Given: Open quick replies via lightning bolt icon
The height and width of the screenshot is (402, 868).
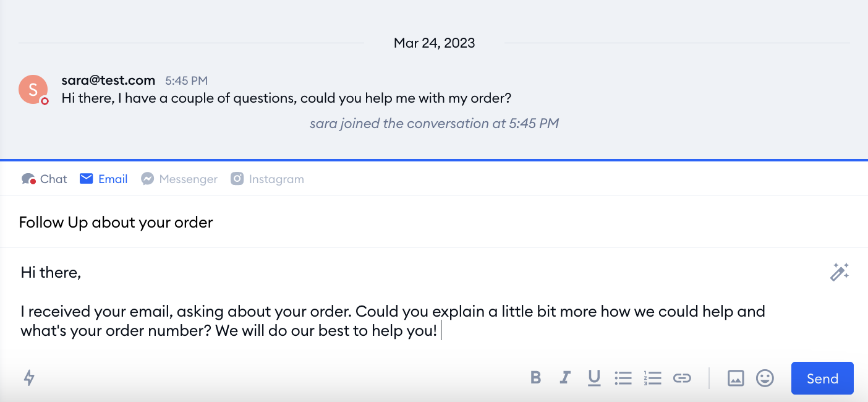Looking at the screenshot, I should (29, 377).
